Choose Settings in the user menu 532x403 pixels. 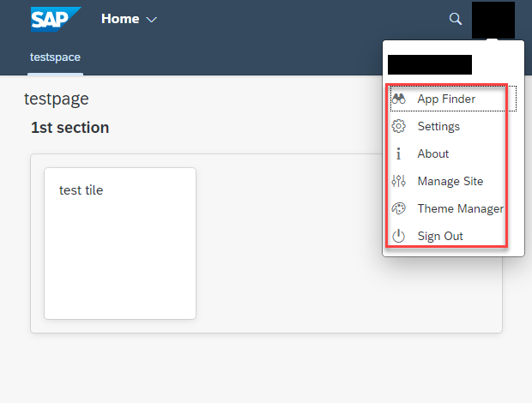pyautogui.click(x=453, y=126)
